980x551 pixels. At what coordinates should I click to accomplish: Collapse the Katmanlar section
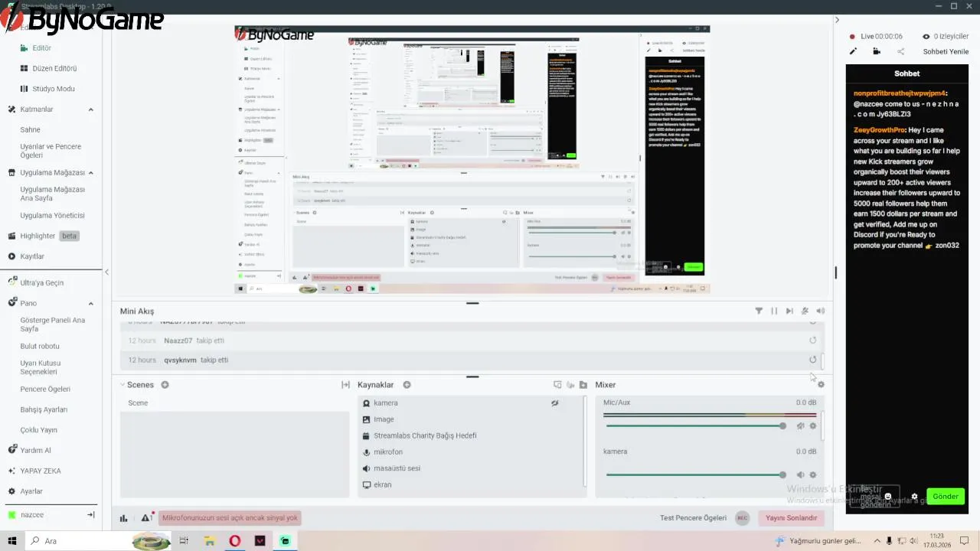coord(90,109)
